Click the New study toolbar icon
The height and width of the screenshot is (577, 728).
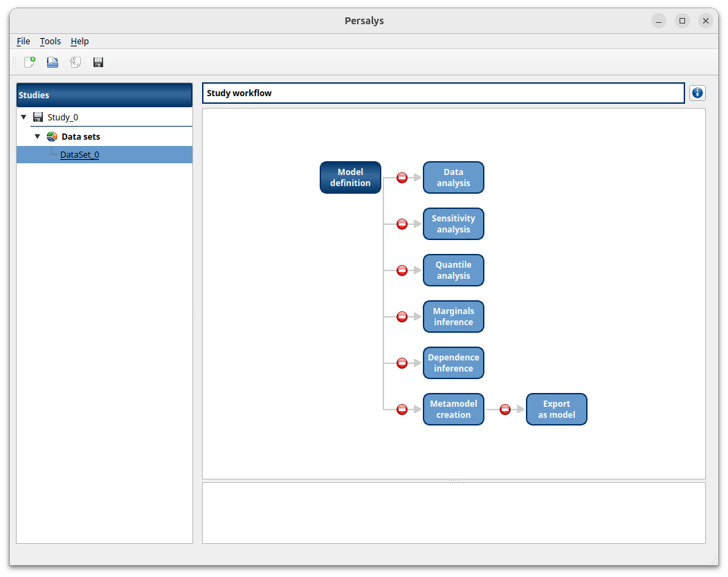(x=30, y=62)
